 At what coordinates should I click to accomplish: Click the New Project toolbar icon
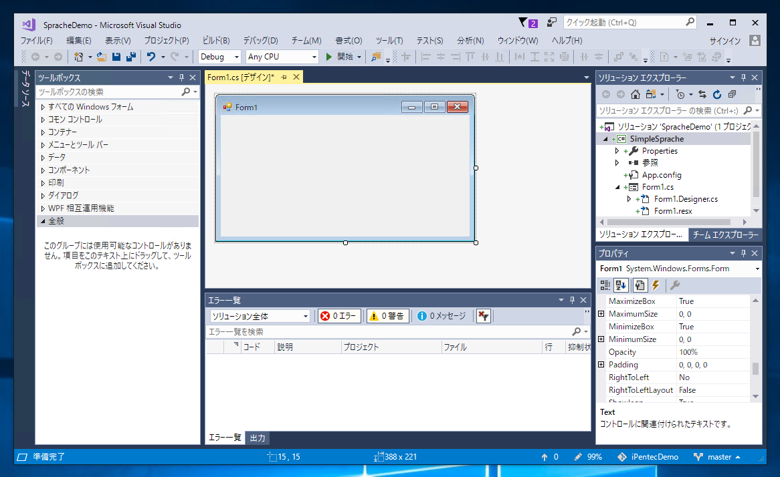pyautogui.click(x=79, y=57)
